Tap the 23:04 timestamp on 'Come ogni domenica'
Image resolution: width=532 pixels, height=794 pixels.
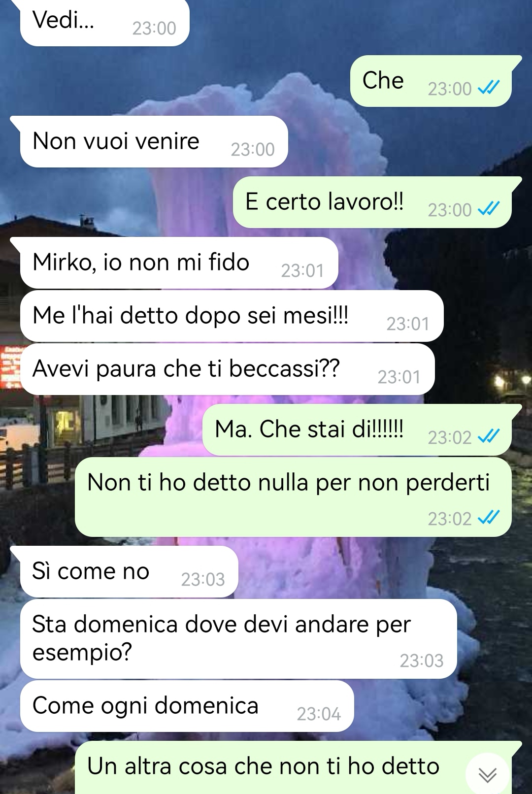tap(319, 714)
